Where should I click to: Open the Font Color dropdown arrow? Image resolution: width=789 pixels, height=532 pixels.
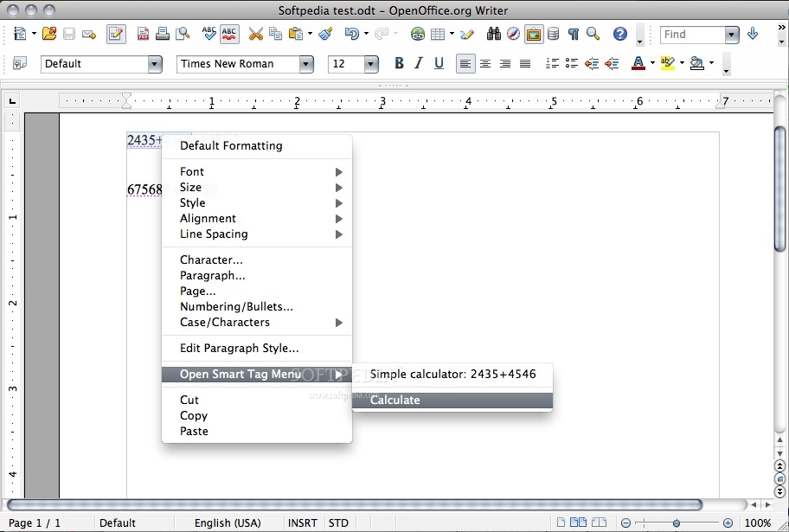pyautogui.click(x=652, y=63)
